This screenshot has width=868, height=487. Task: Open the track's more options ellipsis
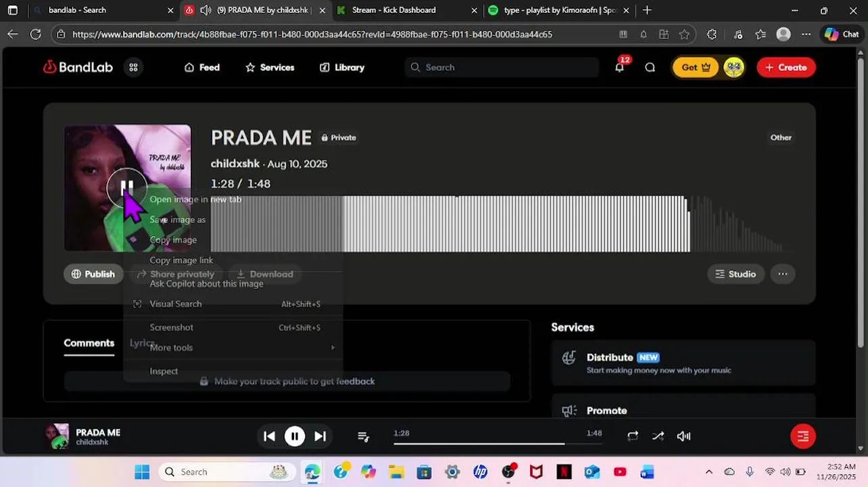click(782, 274)
